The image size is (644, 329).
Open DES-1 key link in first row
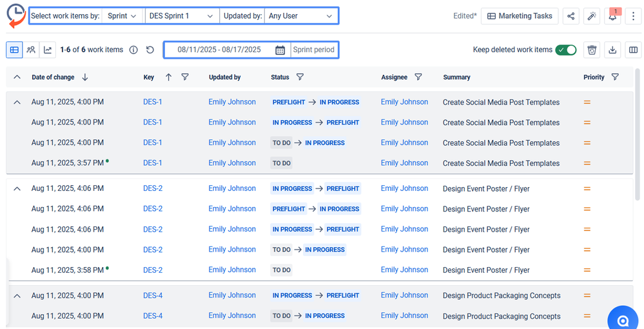pos(152,102)
